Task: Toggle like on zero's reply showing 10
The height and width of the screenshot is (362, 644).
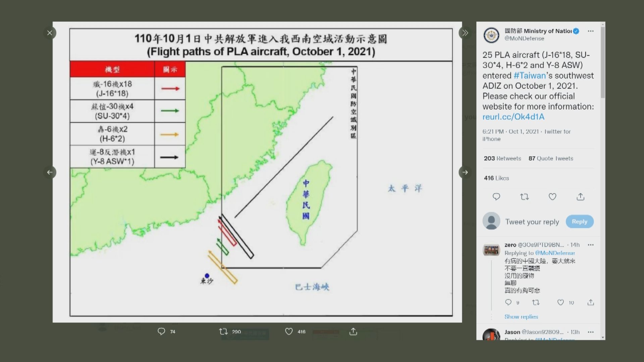Action: (x=560, y=302)
